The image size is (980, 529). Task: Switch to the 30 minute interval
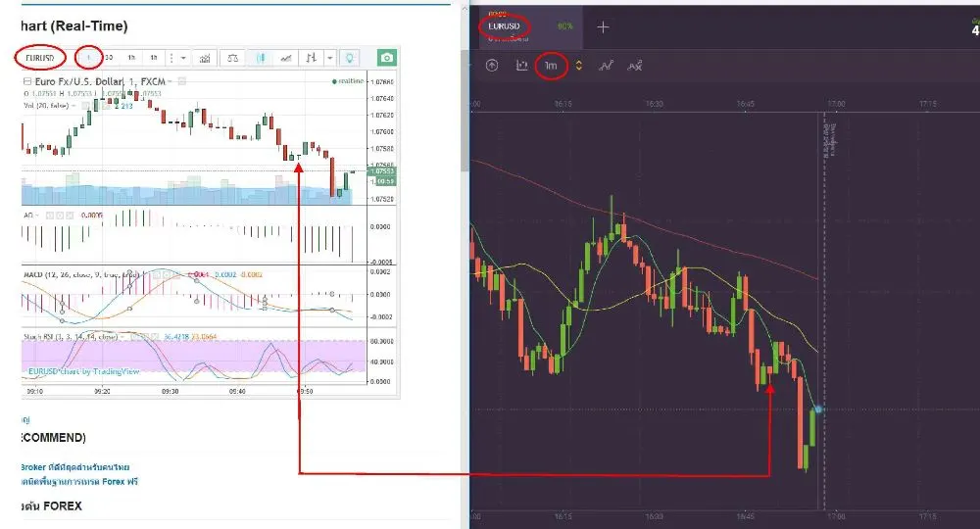click(x=108, y=58)
